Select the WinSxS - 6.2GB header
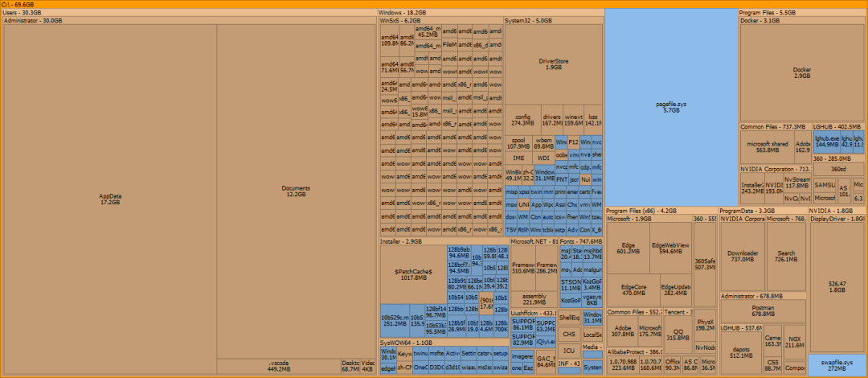 pos(440,20)
